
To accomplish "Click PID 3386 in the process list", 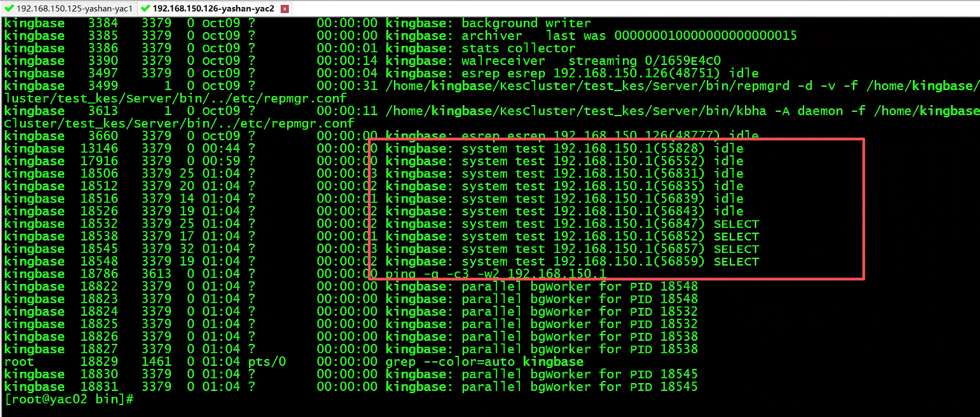I will [x=103, y=48].
